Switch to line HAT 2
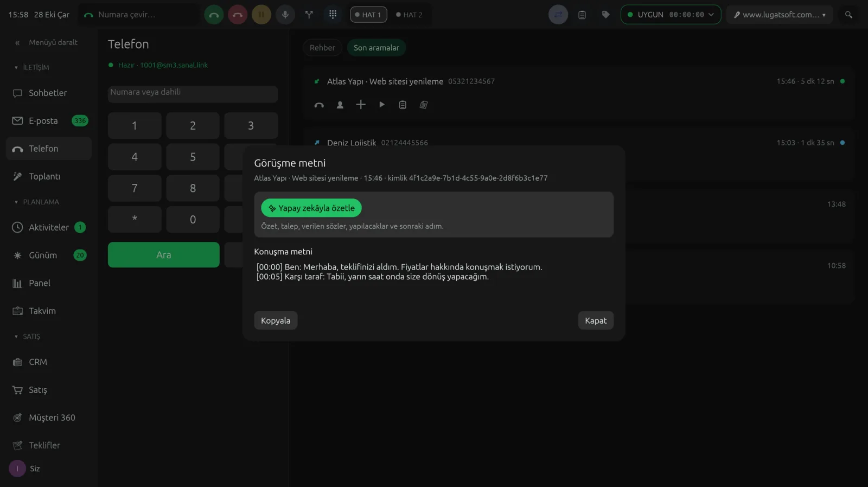Image resolution: width=868 pixels, height=487 pixels. click(410, 15)
